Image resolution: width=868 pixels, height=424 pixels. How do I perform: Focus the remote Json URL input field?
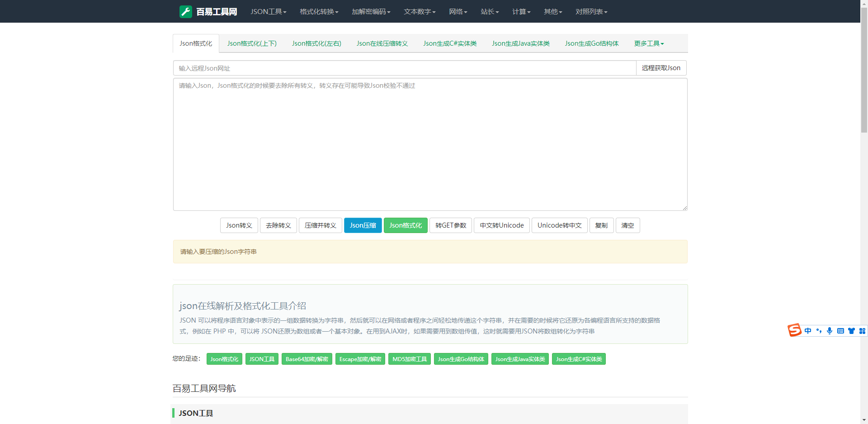tap(404, 68)
